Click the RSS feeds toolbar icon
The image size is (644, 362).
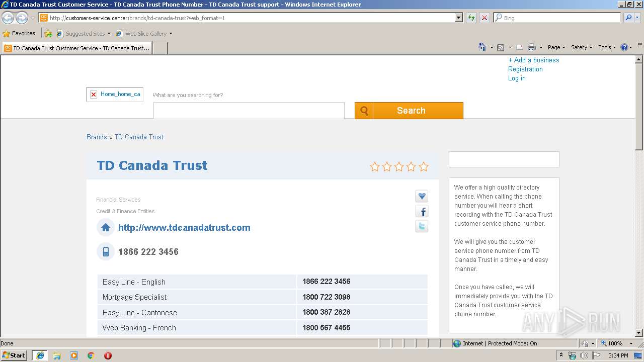click(501, 47)
